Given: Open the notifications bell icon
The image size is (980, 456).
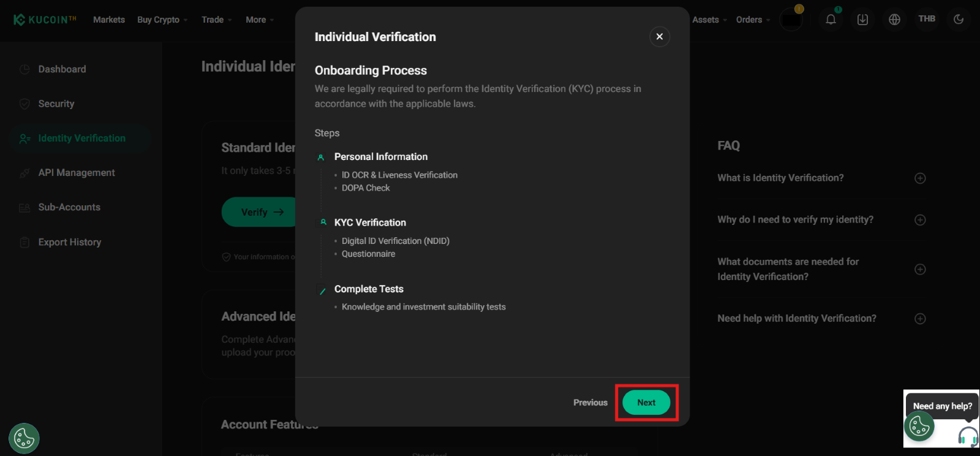Looking at the screenshot, I should point(831,20).
